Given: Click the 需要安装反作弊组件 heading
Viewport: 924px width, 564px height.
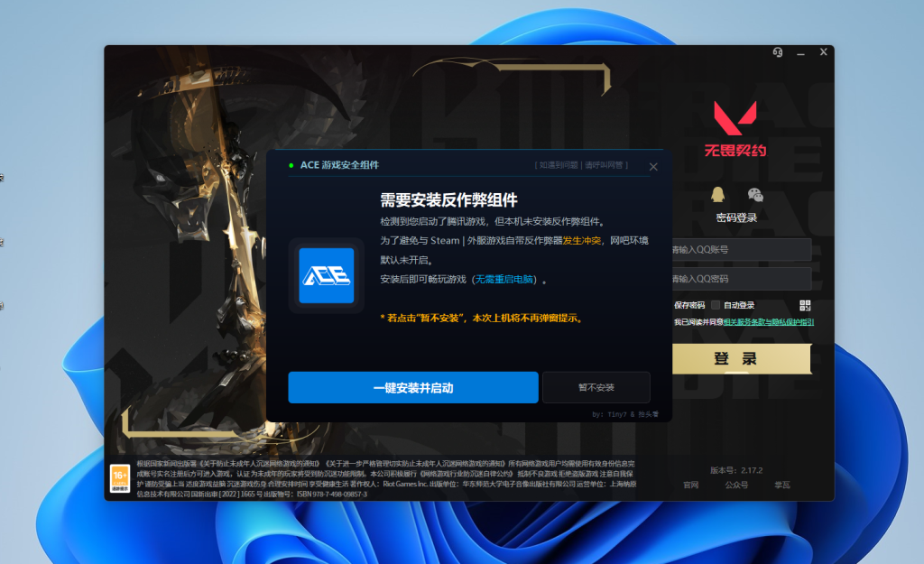Looking at the screenshot, I should [448, 200].
